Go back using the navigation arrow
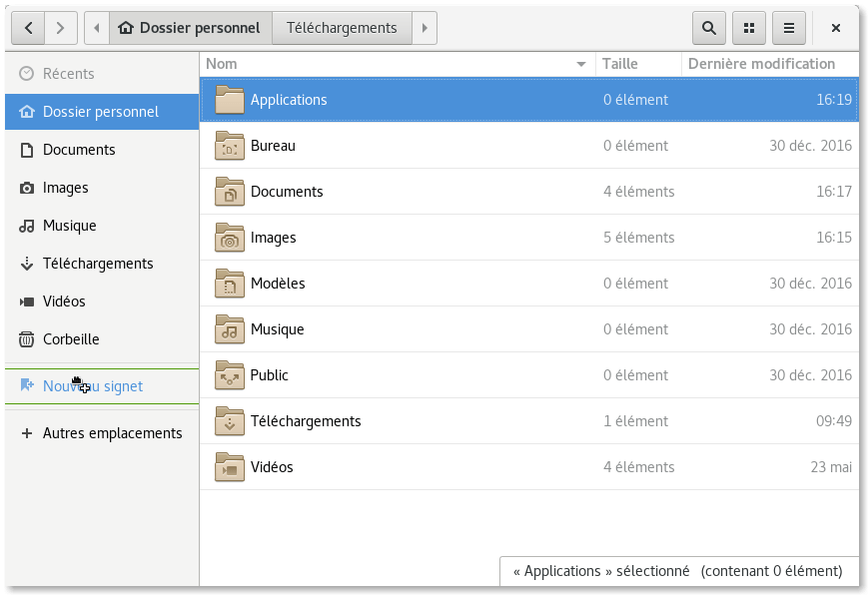The width and height of the screenshot is (868, 595). pos(28,28)
